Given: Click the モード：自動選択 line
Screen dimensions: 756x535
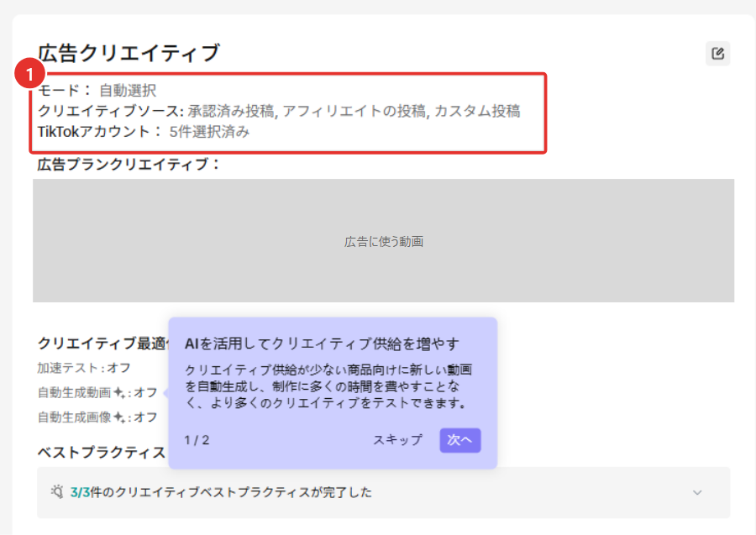Looking at the screenshot, I should (97, 90).
